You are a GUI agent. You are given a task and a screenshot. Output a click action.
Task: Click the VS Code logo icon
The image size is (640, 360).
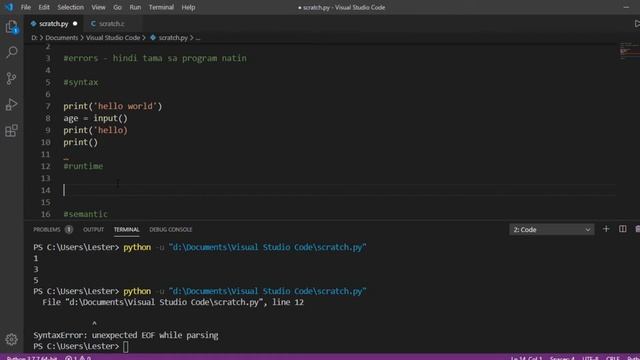point(9,7)
